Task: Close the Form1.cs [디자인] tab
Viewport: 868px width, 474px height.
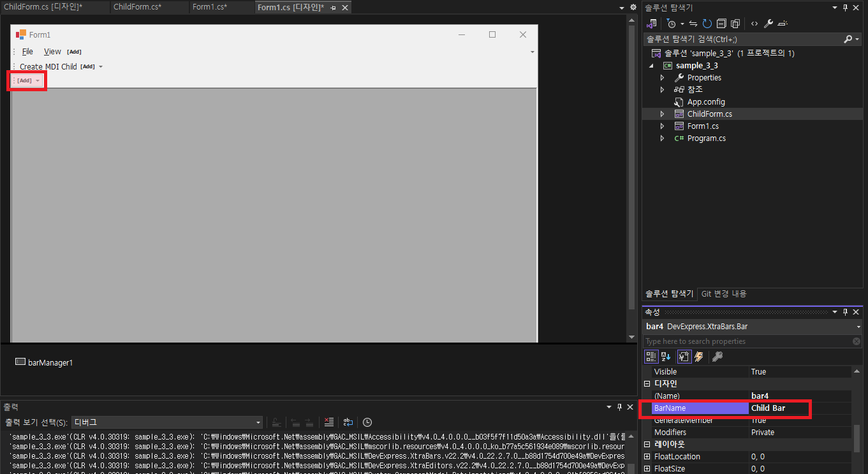Action: 345,8
